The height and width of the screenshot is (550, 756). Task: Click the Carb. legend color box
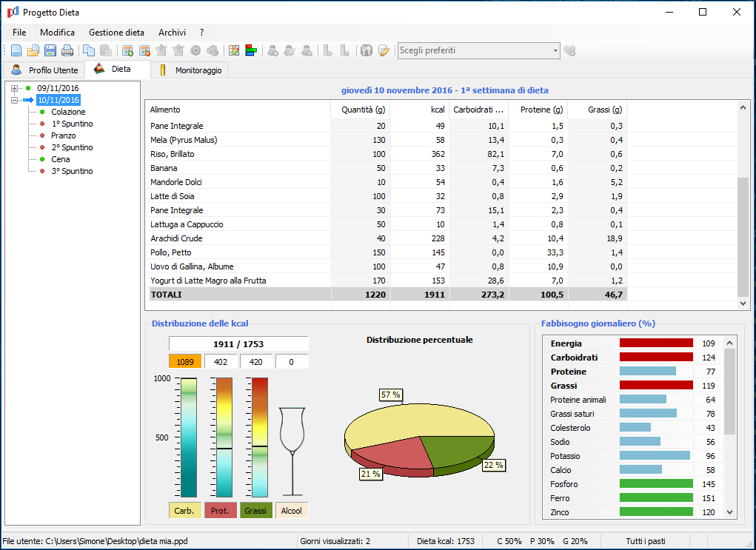(184, 510)
